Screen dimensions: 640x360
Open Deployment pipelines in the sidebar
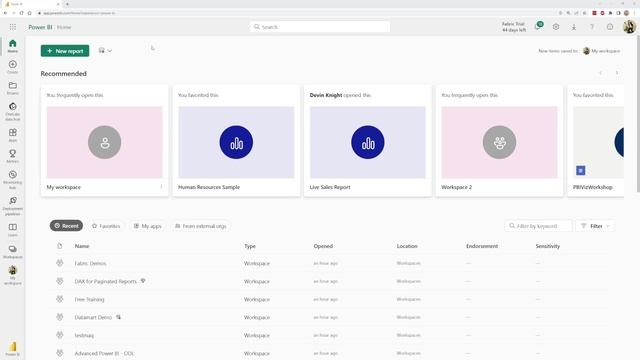[x=13, y=206]
